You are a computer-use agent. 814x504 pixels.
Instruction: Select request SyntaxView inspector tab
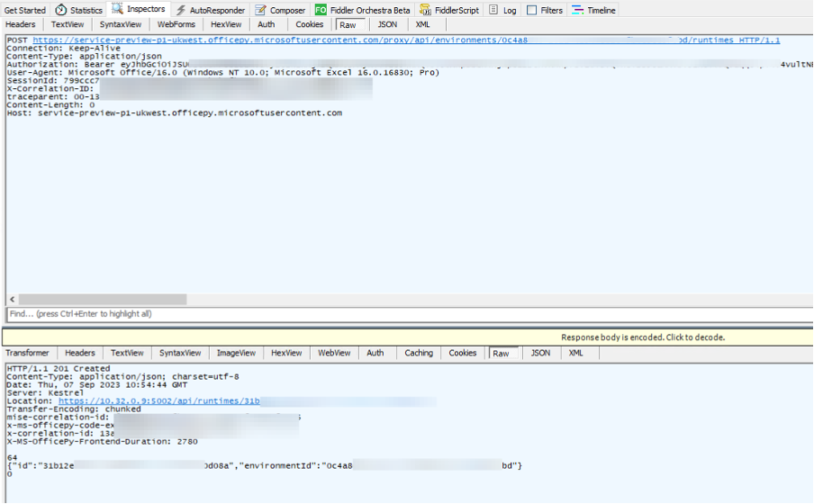121,24
